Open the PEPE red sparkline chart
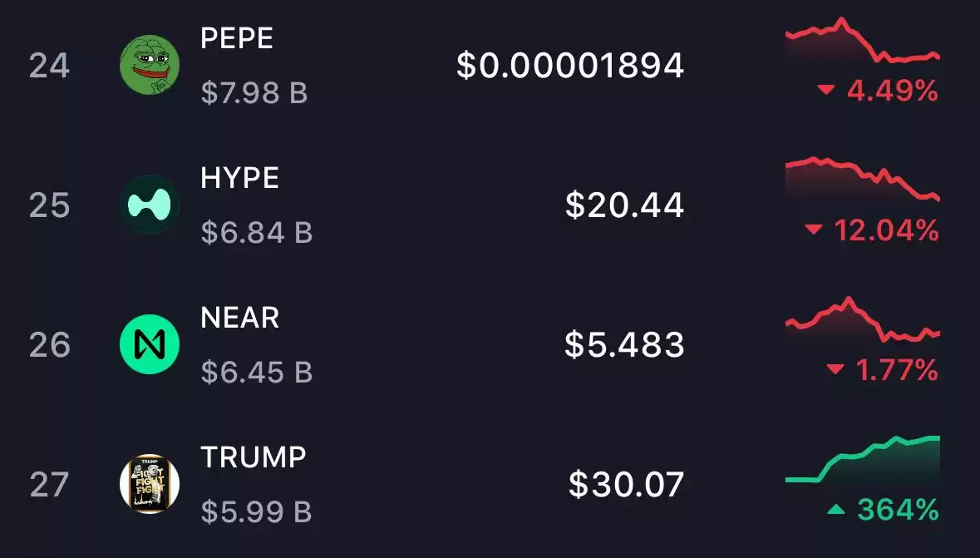 [x=863, y=41]
